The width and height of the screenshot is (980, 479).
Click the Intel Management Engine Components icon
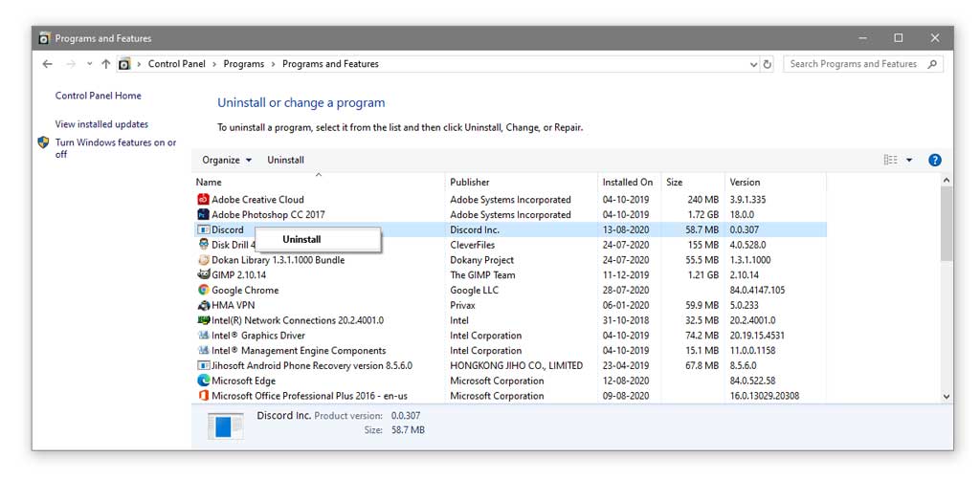click(x=203, y=350)
